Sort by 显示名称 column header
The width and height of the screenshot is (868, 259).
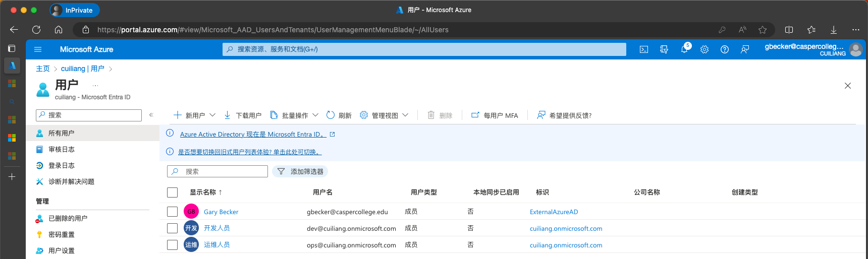coord(206,192)
